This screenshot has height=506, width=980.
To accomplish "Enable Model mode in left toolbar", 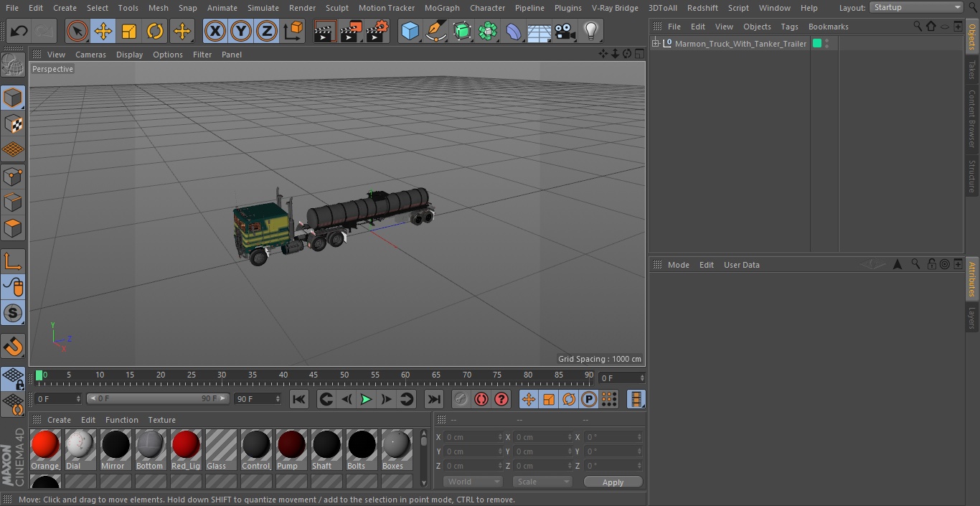I will 13,98.
